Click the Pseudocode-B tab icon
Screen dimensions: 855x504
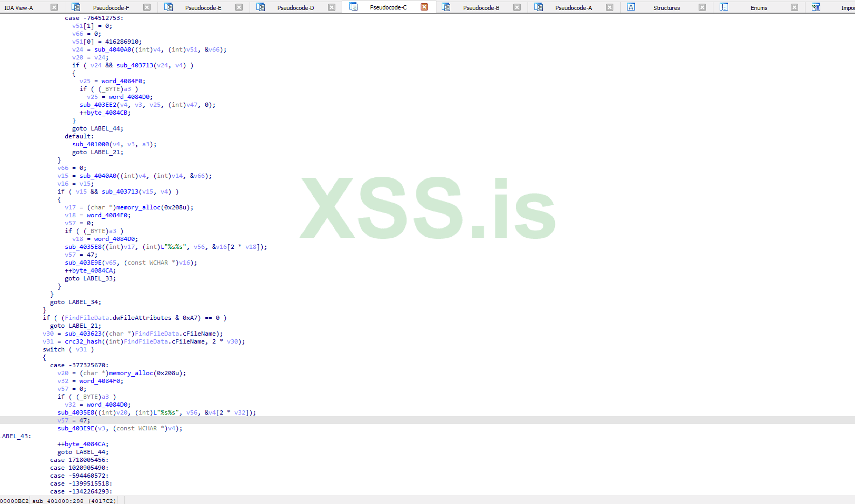446,7
